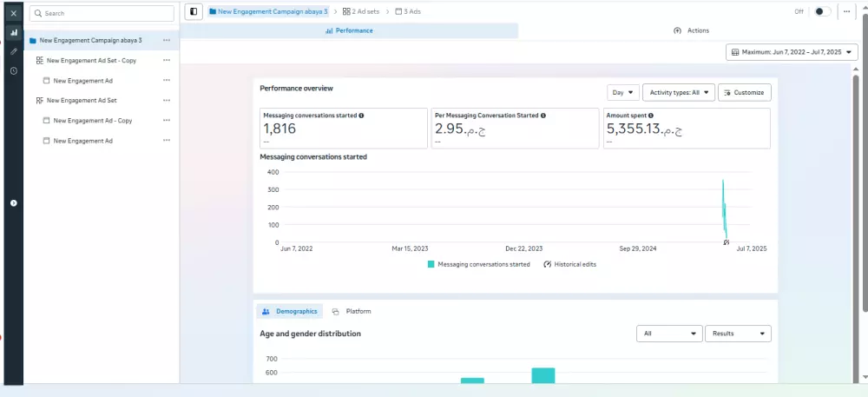Switch to the Actions tab
The height and width of the screenshot is (397, 868).
(x=692, y=31)
